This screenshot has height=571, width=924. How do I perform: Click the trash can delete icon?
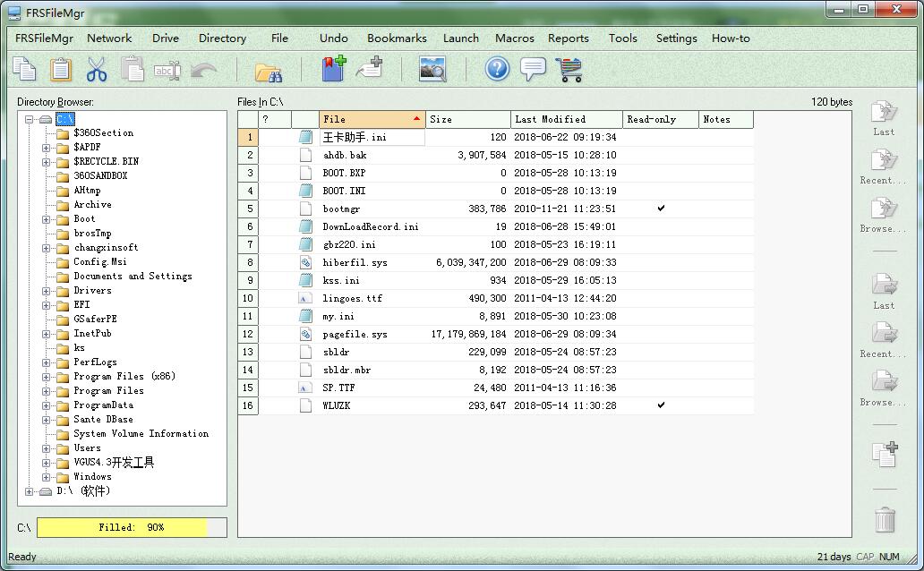885,519
